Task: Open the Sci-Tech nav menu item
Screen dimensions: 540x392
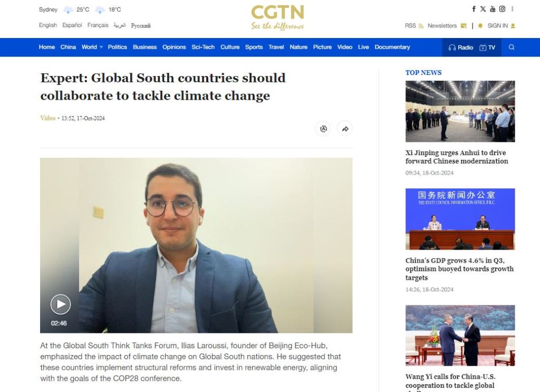Action: pyautogui.click(x=203, y=47)
